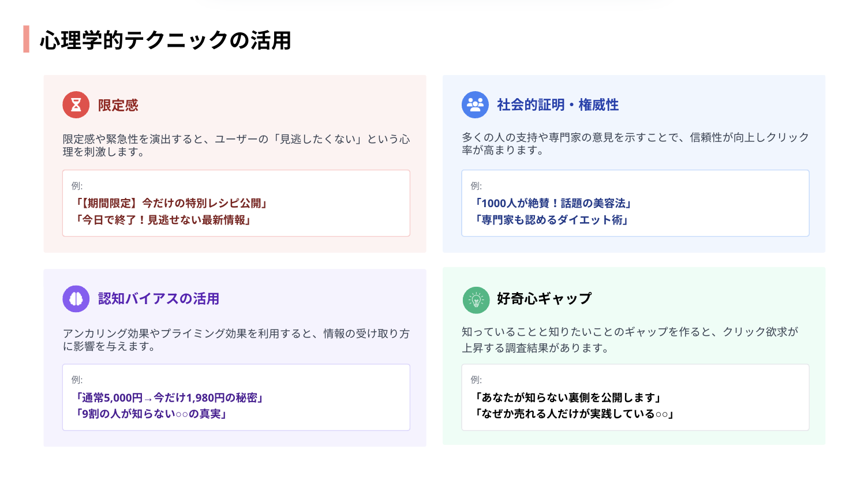Click the なぜか売れる人だけが実践している example

click(574, 414)
